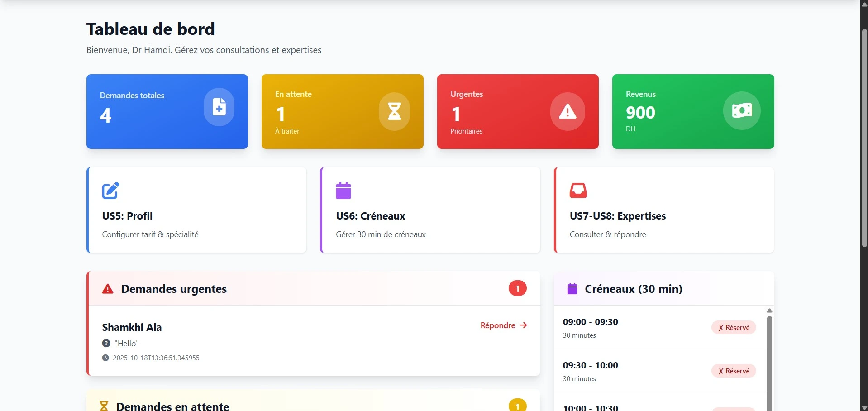Open the US7-US8: Expertises card

(664, 210)
